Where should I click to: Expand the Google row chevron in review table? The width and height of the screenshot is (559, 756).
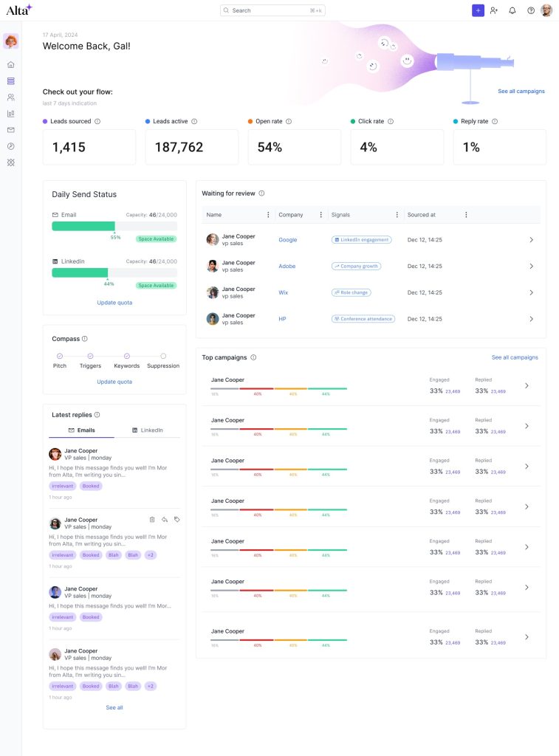[x=531, y=240]
